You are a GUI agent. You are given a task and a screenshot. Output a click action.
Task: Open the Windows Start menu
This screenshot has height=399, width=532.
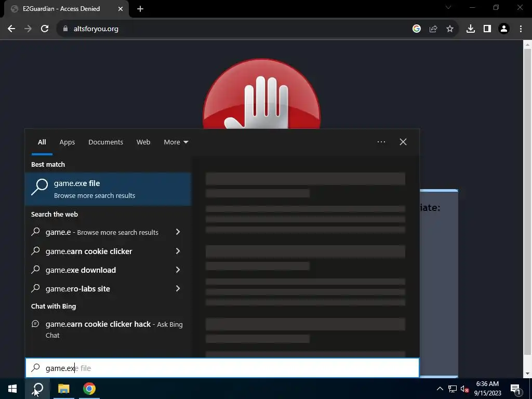[x=12, y=389]
